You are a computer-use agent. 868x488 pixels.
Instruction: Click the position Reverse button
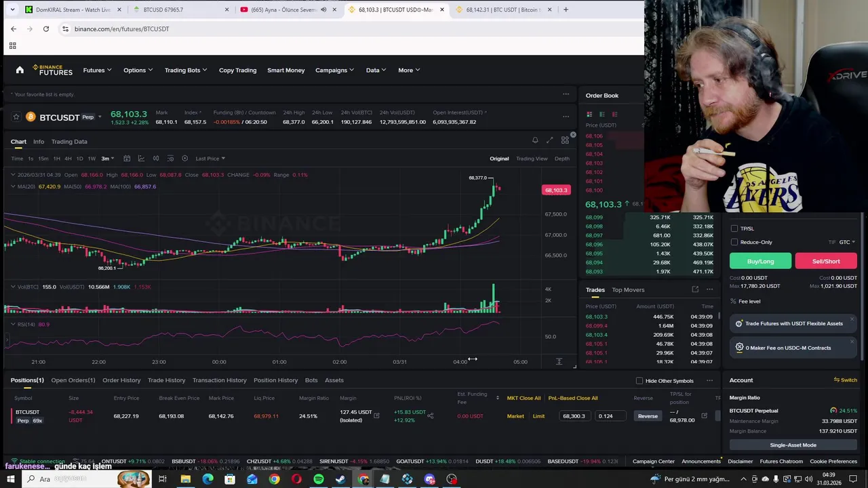pos(648,416)
